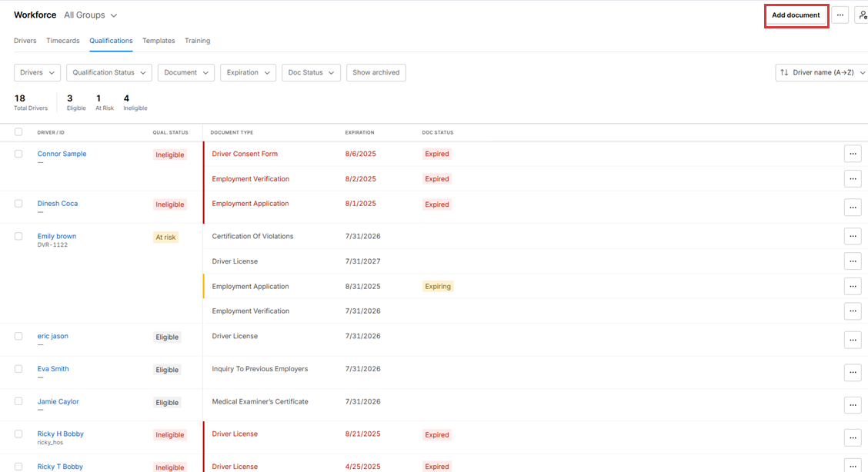Open row actions for Driver Consent Form
Image resolution: width=868 pixels, height=472 pixels.
click(x=852, y=154)
